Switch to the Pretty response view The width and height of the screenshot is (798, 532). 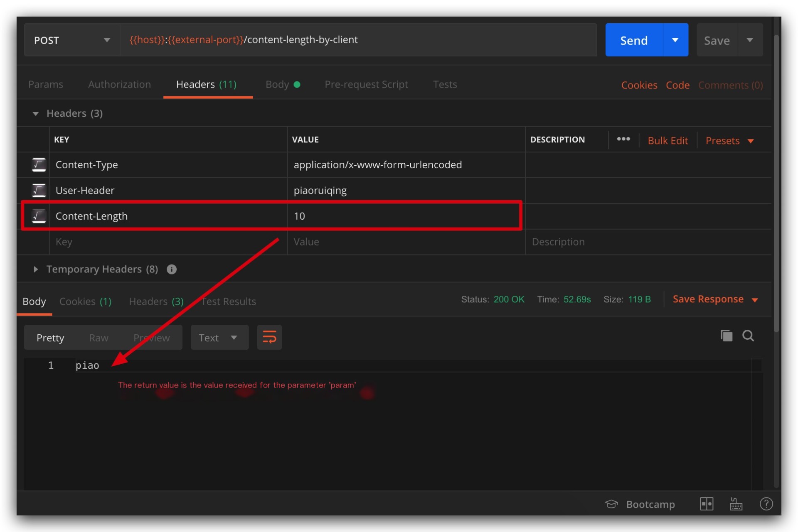coord(50,338)
